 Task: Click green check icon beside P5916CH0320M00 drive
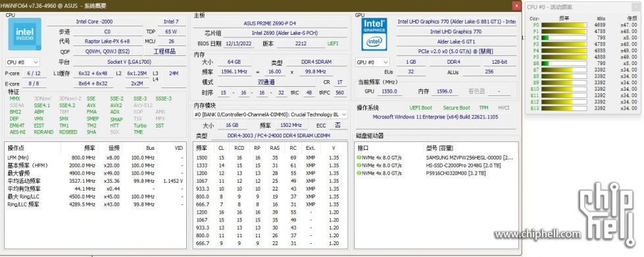(359, 174)
